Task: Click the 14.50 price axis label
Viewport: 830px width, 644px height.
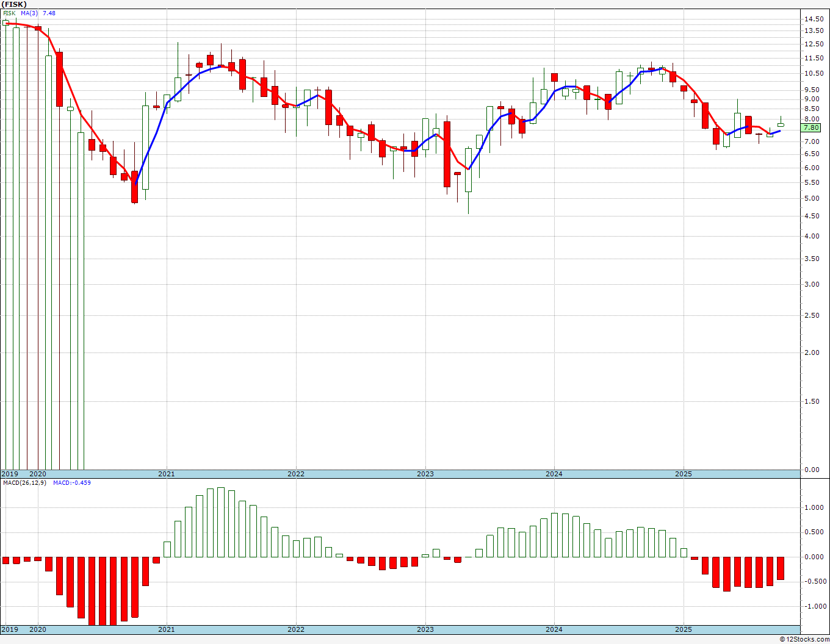Action: point(813,20)
